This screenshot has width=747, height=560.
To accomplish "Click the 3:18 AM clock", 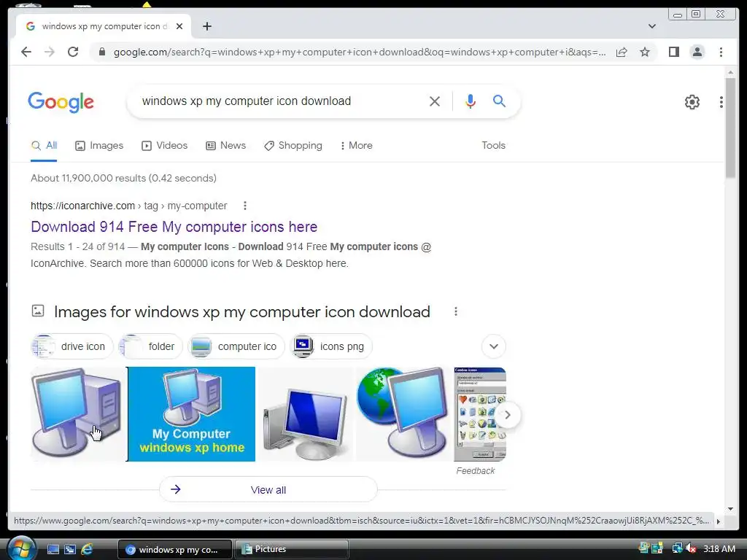I will click(x=719, y=549).
